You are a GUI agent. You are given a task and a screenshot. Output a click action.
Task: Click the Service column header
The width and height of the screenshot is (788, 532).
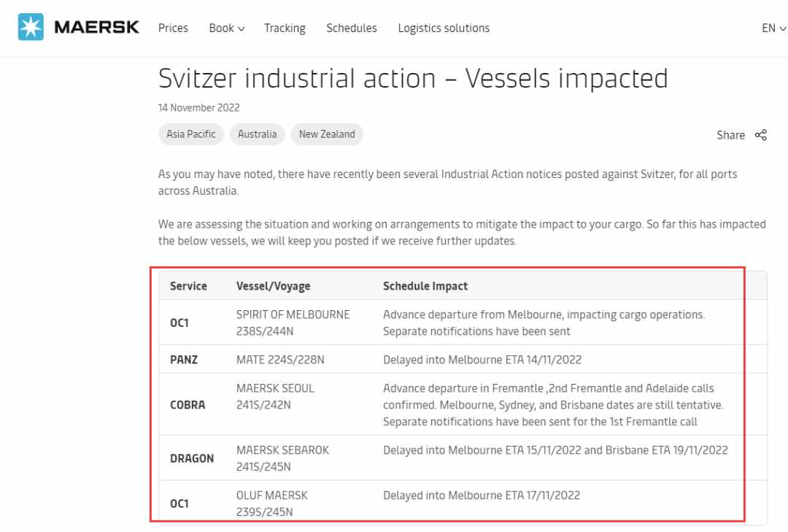[x=188, y=286]
